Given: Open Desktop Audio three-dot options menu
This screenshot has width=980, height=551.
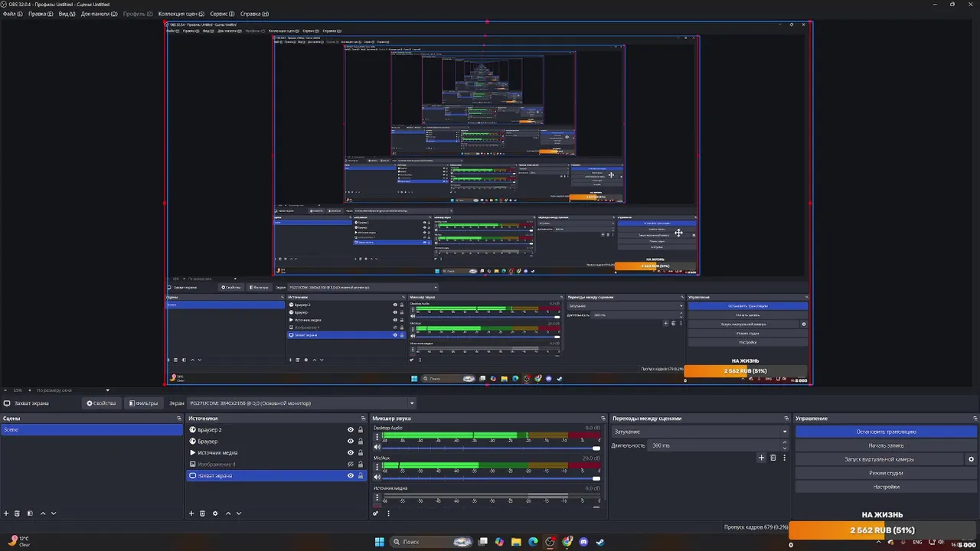Looking at the screenshot, I should coord(377,437).
